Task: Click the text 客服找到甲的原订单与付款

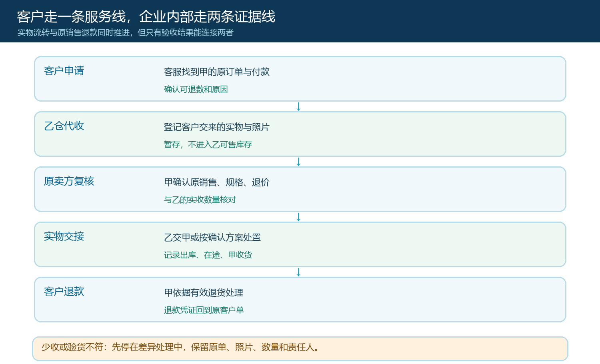Action: point(217,72)
